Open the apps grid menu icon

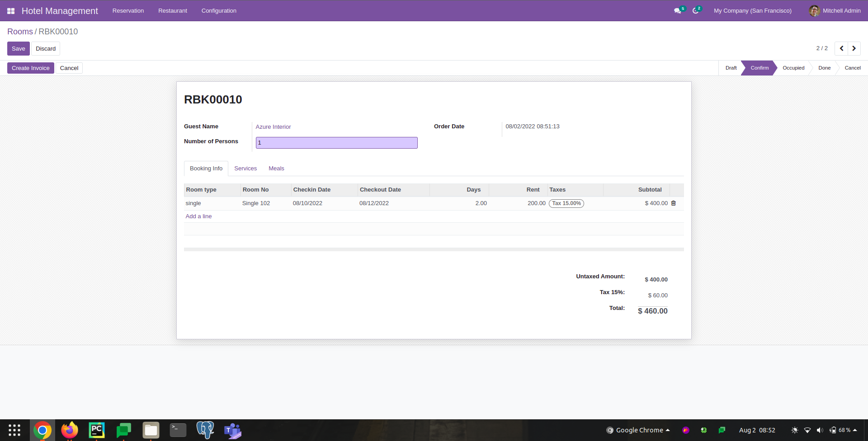11,11
